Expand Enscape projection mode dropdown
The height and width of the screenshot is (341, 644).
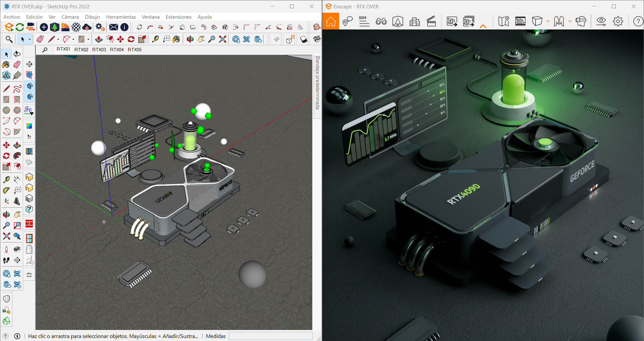548,21
